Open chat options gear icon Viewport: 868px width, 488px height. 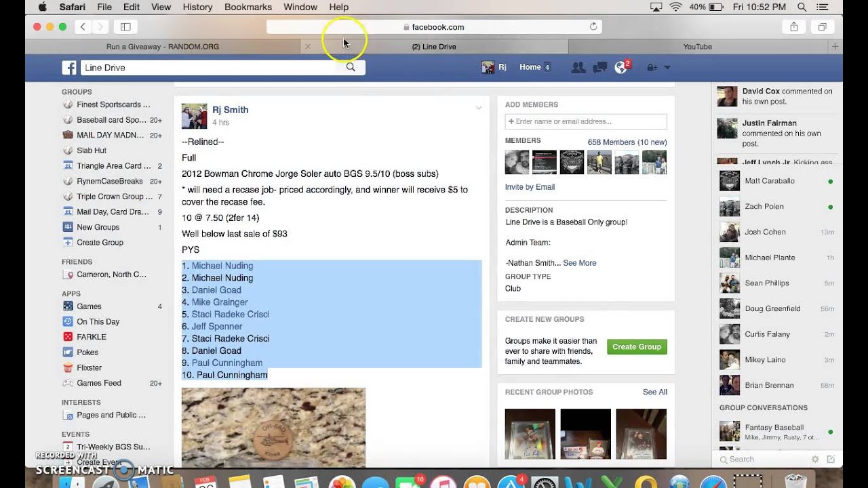click(815, 459)
